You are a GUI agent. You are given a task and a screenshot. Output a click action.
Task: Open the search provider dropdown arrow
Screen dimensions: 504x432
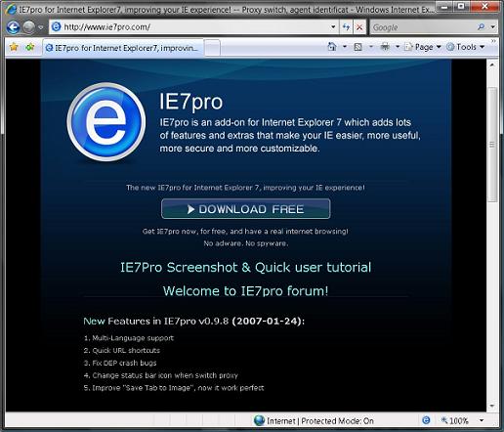point(492,27)
